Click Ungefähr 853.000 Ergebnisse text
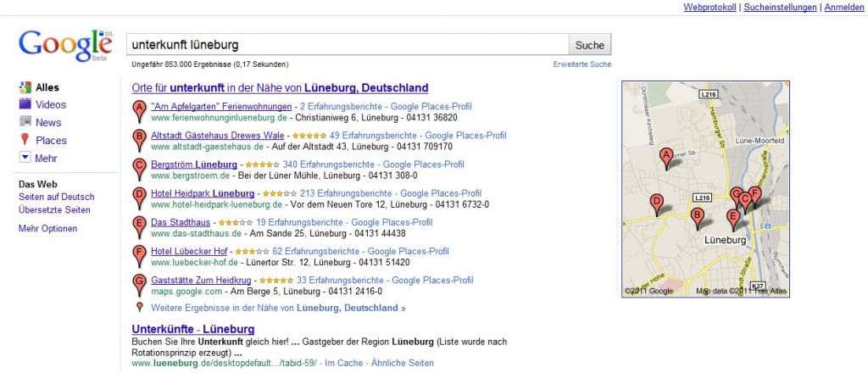 click(210, 64)
